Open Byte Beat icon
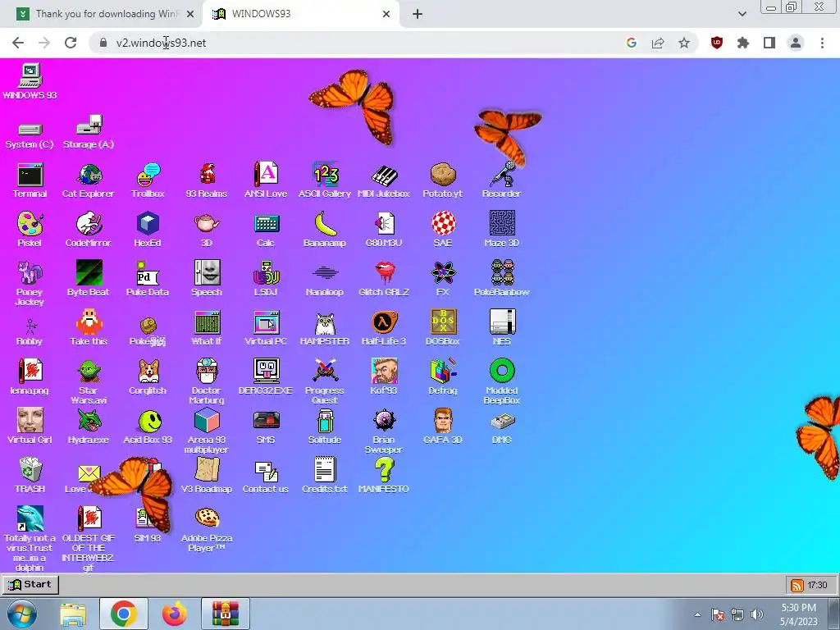Screen dimensions: 840x630 (89, 279)
